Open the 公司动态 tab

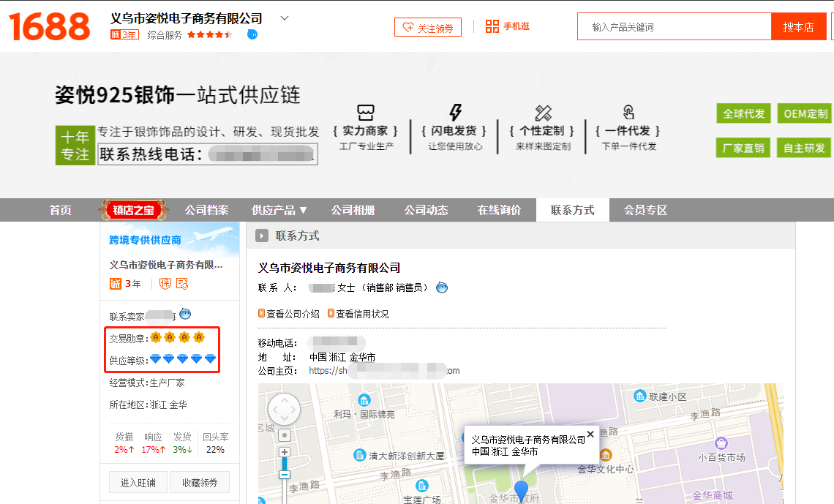tap(426, 210)
